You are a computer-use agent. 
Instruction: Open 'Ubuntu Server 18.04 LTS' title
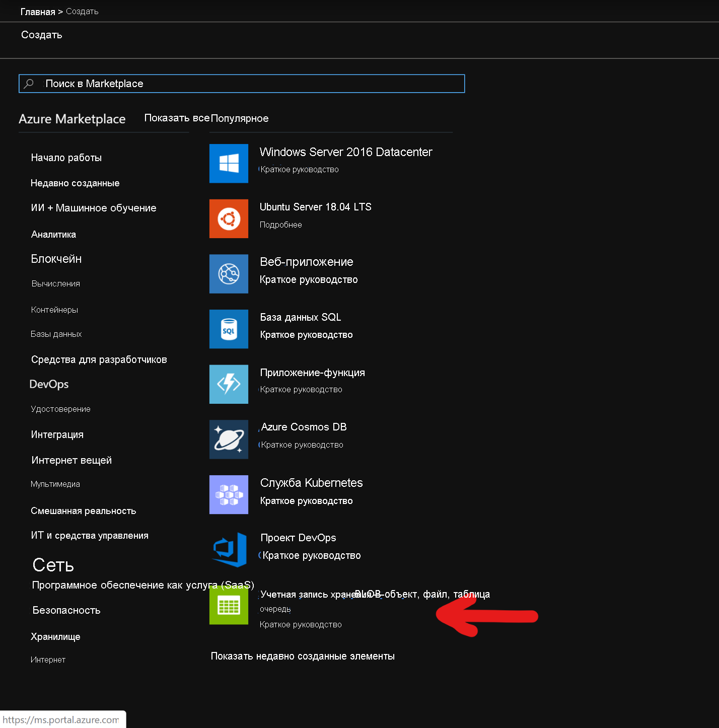tap(316, 207)
